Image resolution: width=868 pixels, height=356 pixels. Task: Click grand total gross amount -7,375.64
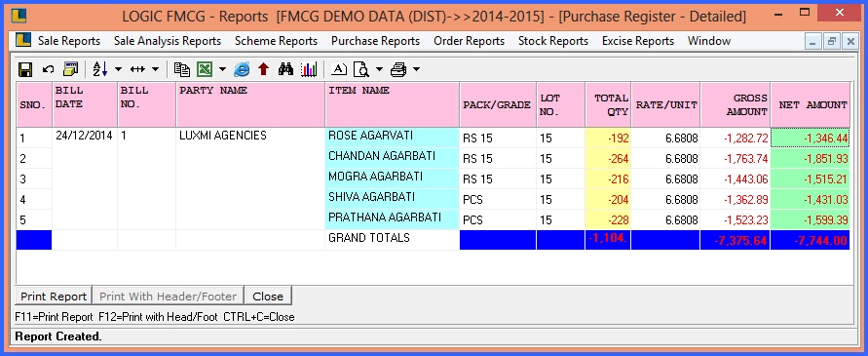click(736, 240)
